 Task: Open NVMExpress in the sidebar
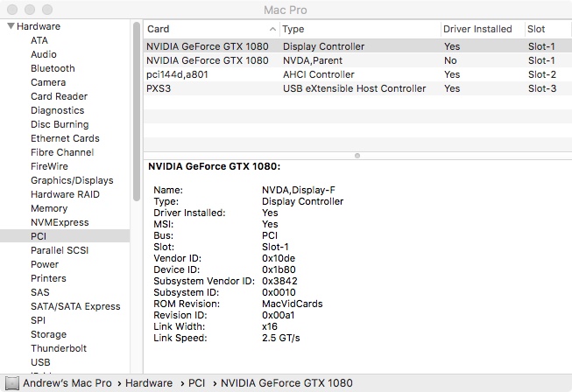pyautogui.click(x=60, y=222)
